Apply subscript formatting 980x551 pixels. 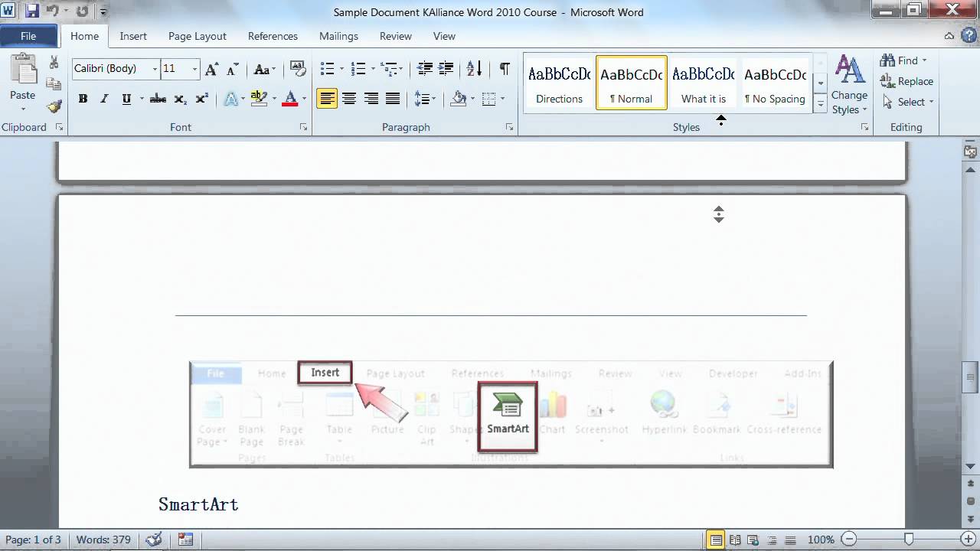click(x=181, y=99)
